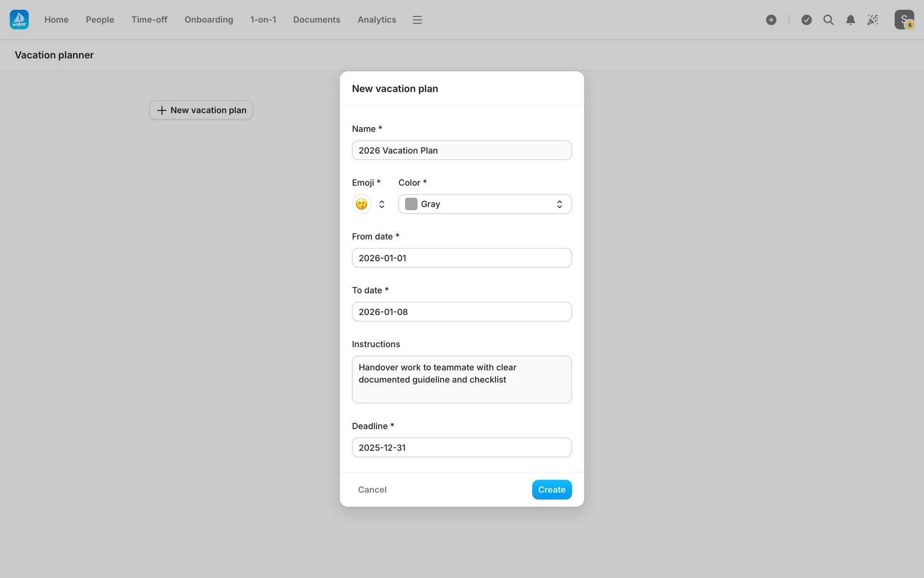Click the kissing face emoji picker
The image size is (924, 578).
(361, 204)
